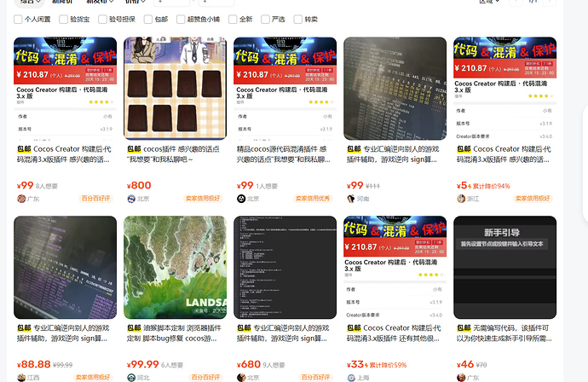Open the LANDSAT satellite map thumbnail
The height and width of the screenshot is (382, 588).
click(x=176, y=267)
